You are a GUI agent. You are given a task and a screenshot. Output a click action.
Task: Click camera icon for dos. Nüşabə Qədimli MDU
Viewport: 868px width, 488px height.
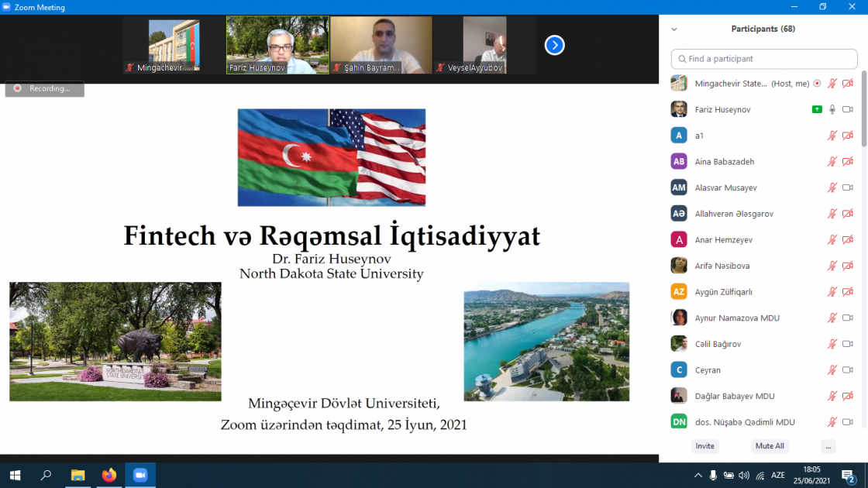pyautogui.click(x=848, y=421)
